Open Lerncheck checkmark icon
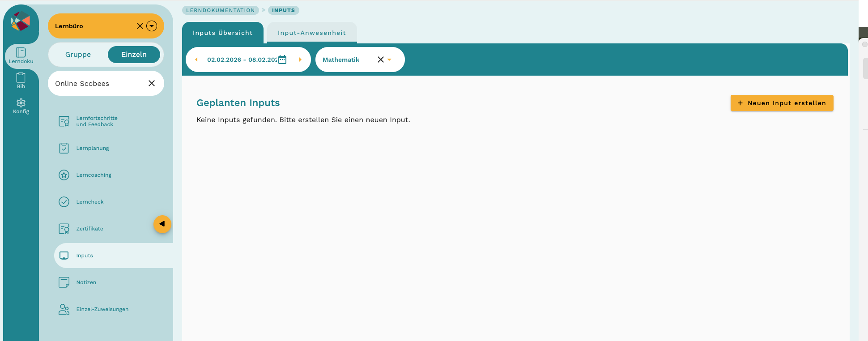The width and height of the screenshot is (868, 341). tap(64, 202)
